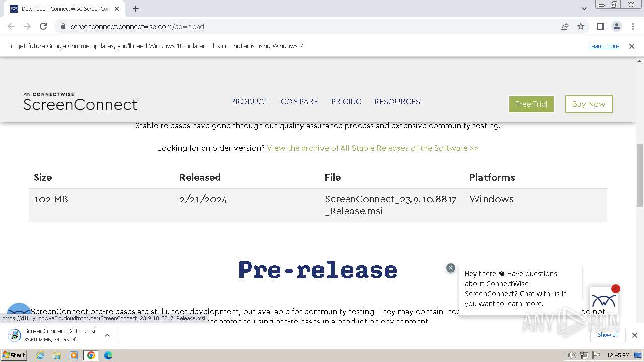This screenshot has width=644, height=362.
Task: Select the 102 MB size cell
Action: [51, 199]
